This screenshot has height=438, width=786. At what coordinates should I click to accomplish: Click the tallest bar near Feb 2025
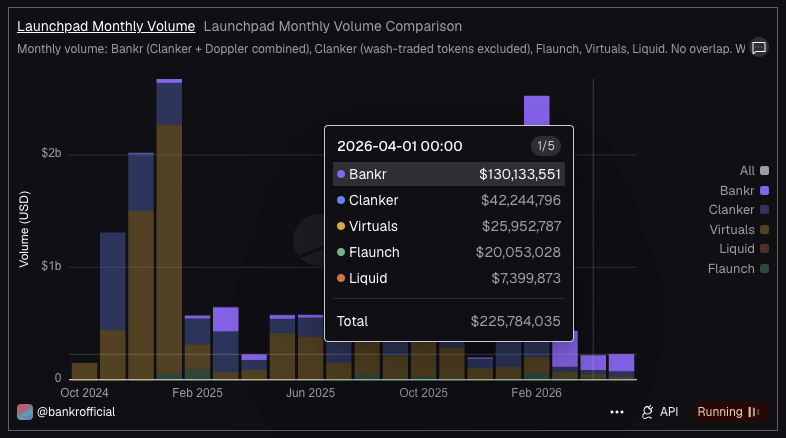tap(169, 229)
